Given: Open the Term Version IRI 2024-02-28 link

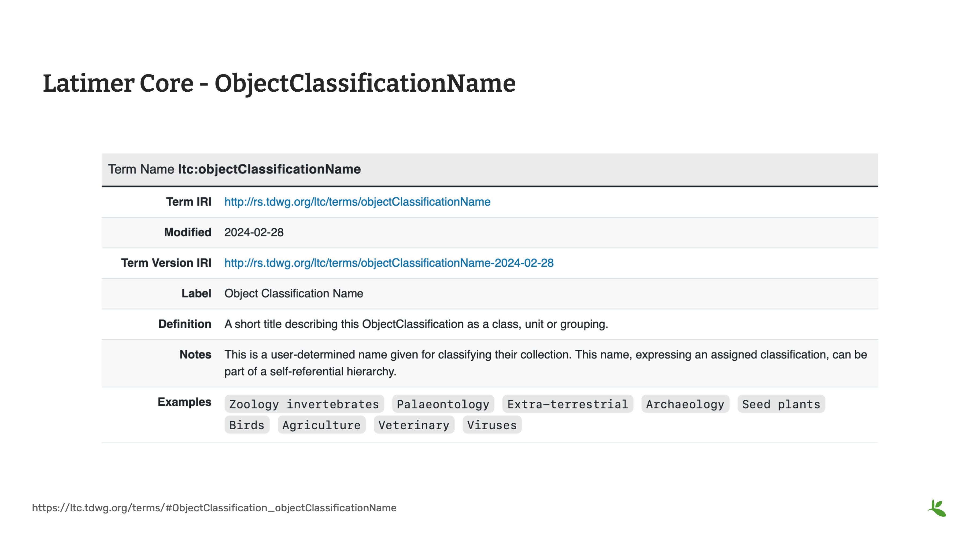Looking at the screenshot, I should click(x=389, y=263).
